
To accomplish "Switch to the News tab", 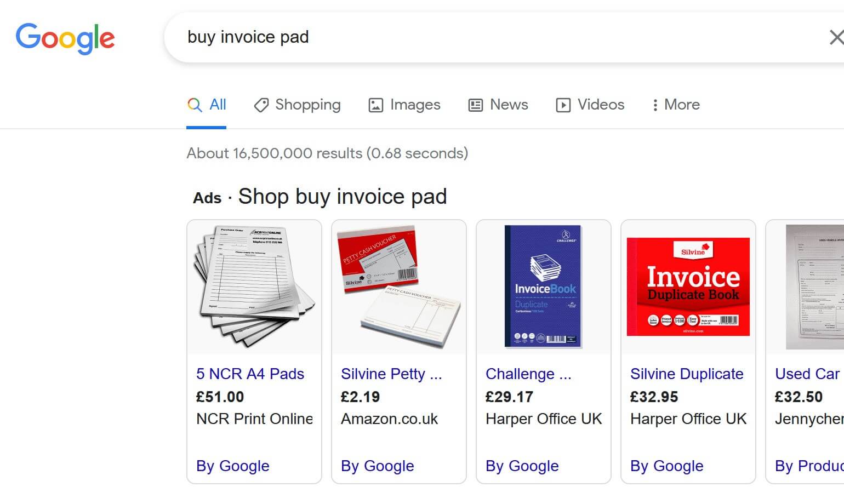I will pos(498,105).
